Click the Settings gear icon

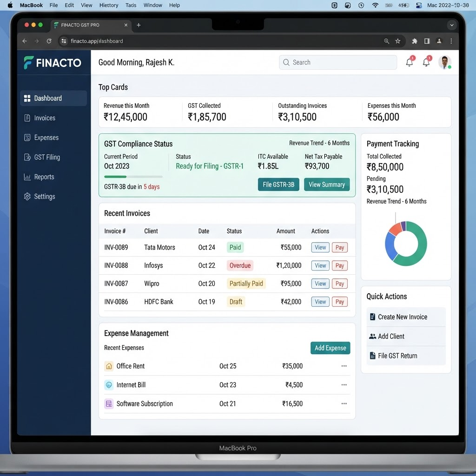coord(27,197)
